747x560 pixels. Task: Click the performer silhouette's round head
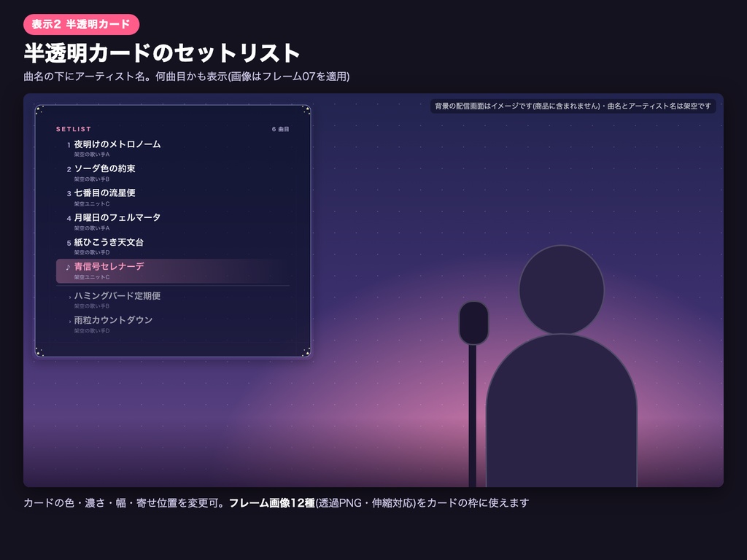coord(561,289)
